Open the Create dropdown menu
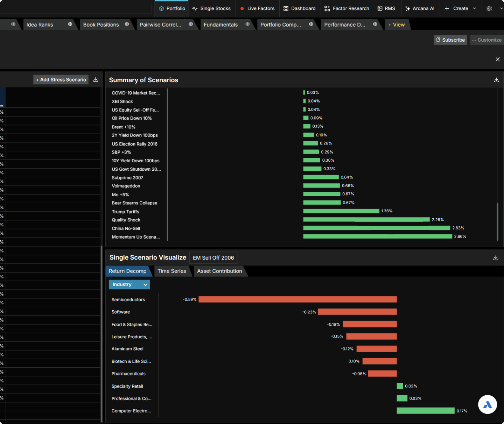 tap(460, 8)
